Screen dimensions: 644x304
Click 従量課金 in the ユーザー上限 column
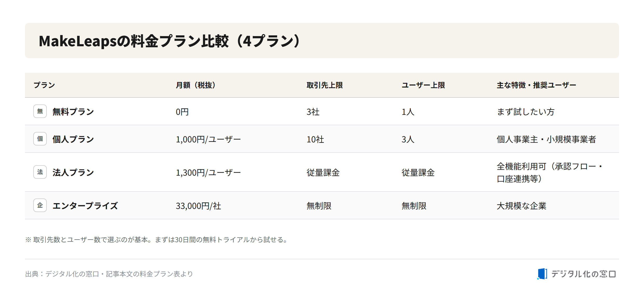point(418,173)
